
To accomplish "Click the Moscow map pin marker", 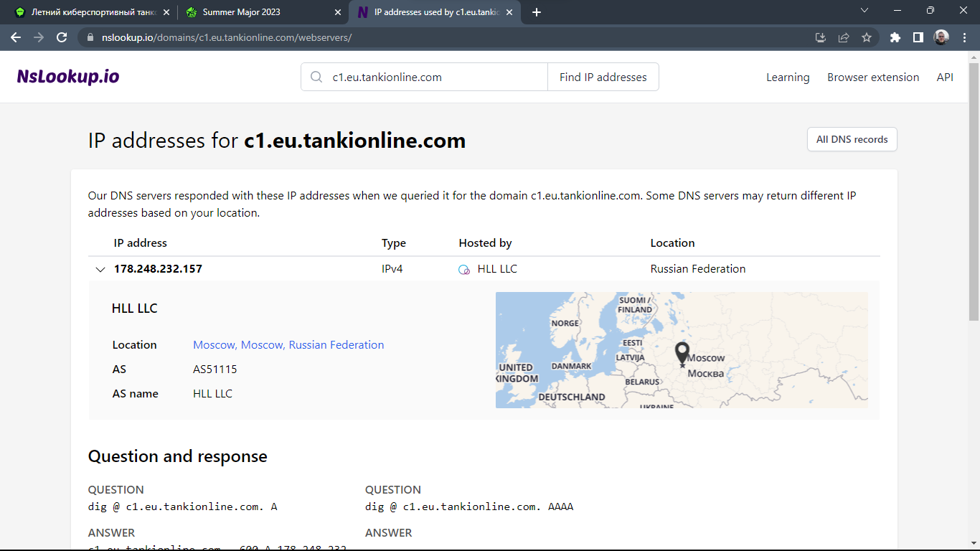I will click(x=682, y=354).
